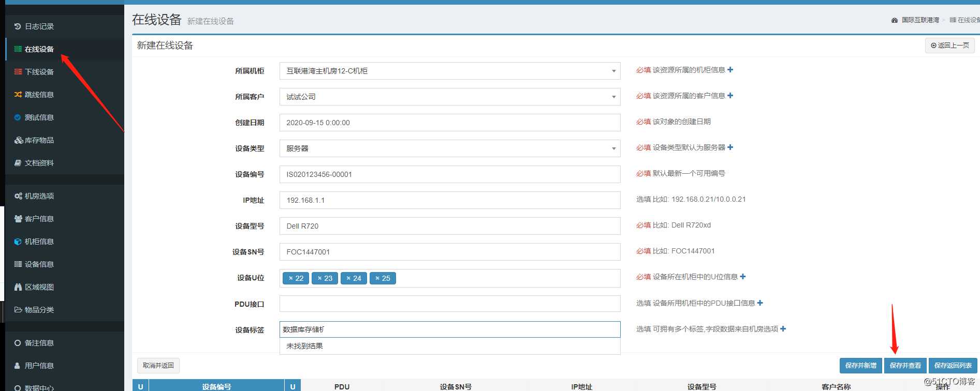Image resolution: width=980 pixels, height=391 pixels.
Task: Click the 客户名称 table column header
Action: 836,386
